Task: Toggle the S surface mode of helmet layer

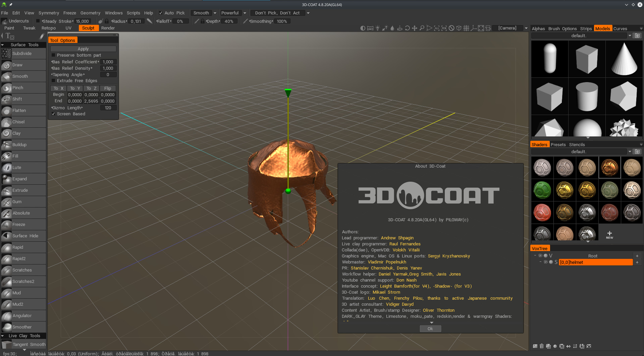Action: tap(556, 262)
